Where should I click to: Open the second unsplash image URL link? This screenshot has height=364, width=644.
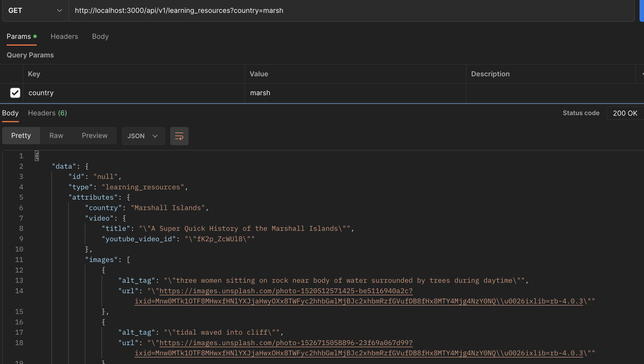(286, 343)
